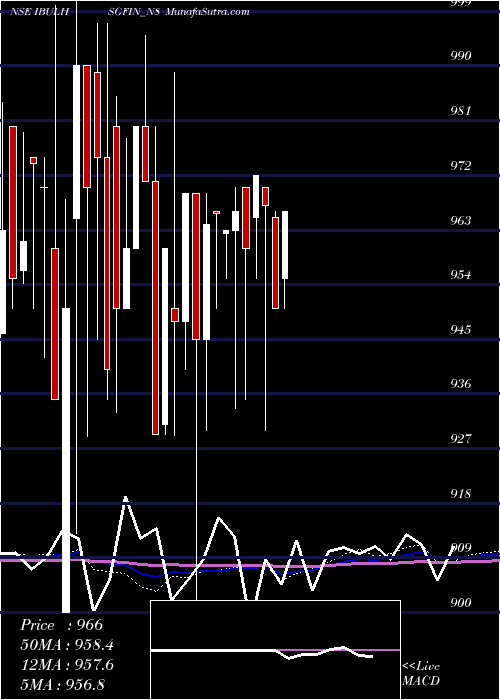Image resolution: width=500 pixels, height=700 pixels.
Task: Click the 963 price axis label
Action: coord(460,221)
